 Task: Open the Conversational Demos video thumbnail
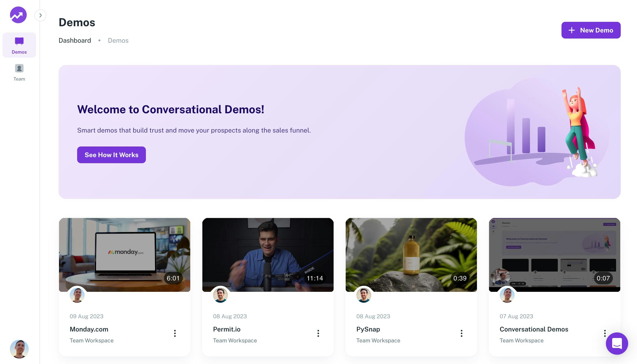point(555,255)
